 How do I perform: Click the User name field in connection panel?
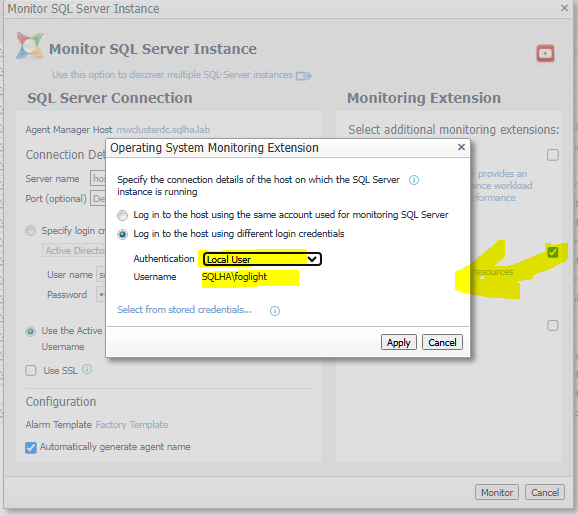(x=101, y=275)
